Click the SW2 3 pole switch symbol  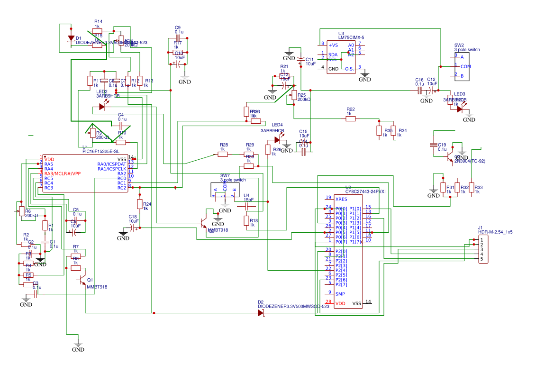coord(462,67)
